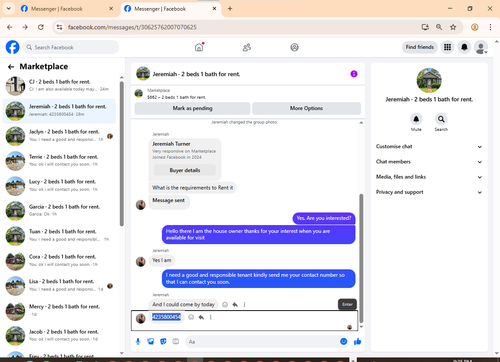Screen dimensions: 500x362
Task: Open CJ conversation in the list
Action: (59, 86)
